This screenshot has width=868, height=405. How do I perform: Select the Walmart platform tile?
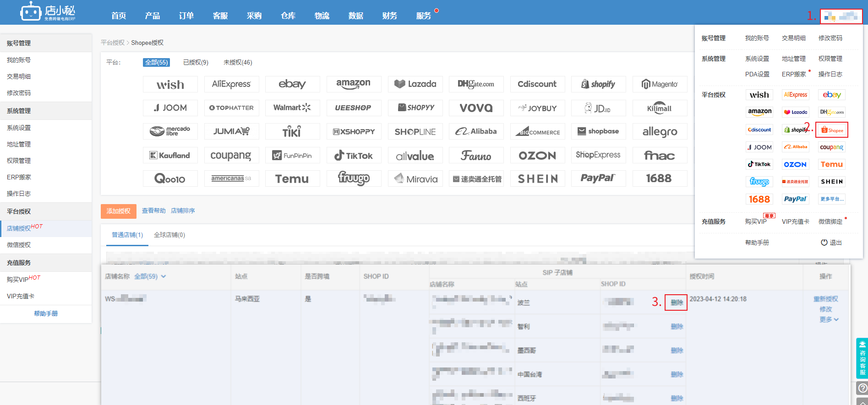click(293, 108)
